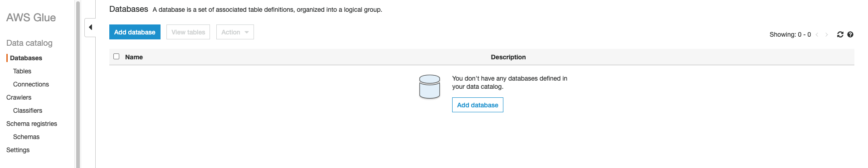
Task: Open the help question mark icon
Action: (850, 34)
